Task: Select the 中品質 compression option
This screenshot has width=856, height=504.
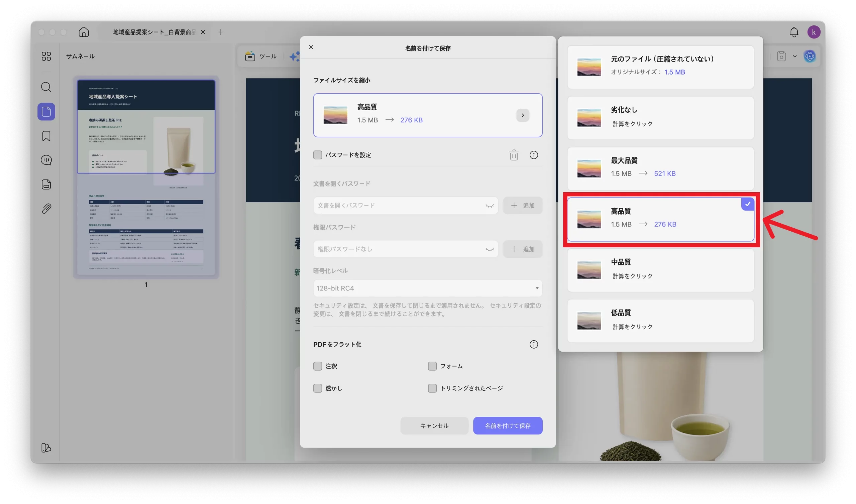Action: pyautogui.click(x=660, y=270)
